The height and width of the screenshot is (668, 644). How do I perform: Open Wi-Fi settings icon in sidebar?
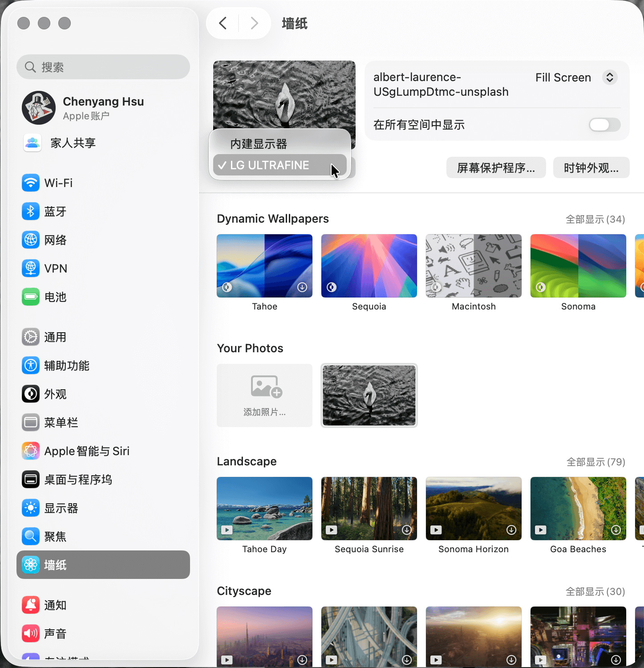31,183
